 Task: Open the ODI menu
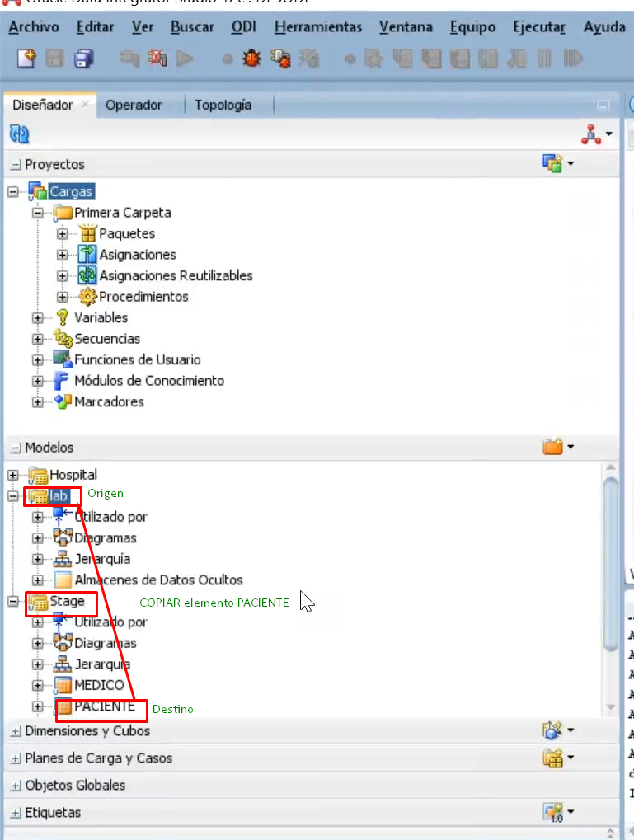point(244,26)
